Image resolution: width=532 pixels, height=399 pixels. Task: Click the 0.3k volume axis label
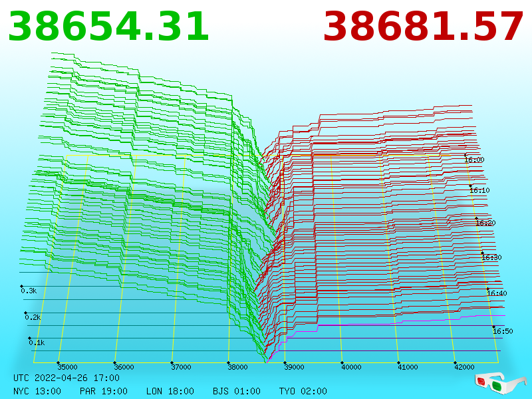tap(29, 291)
